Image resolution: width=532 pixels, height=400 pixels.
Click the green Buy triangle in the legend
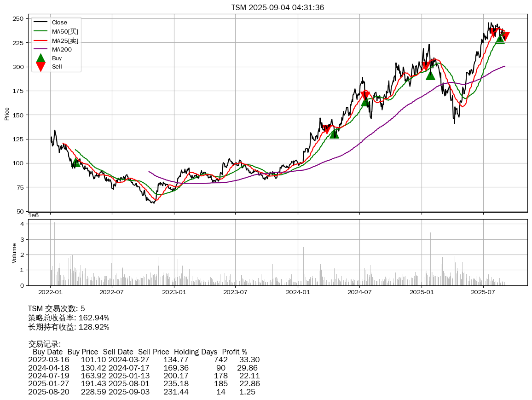click(40, 58)
